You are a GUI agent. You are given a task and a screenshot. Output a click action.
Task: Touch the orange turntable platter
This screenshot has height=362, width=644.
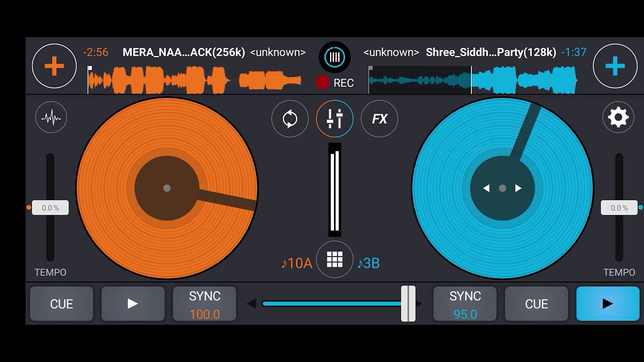167,188
